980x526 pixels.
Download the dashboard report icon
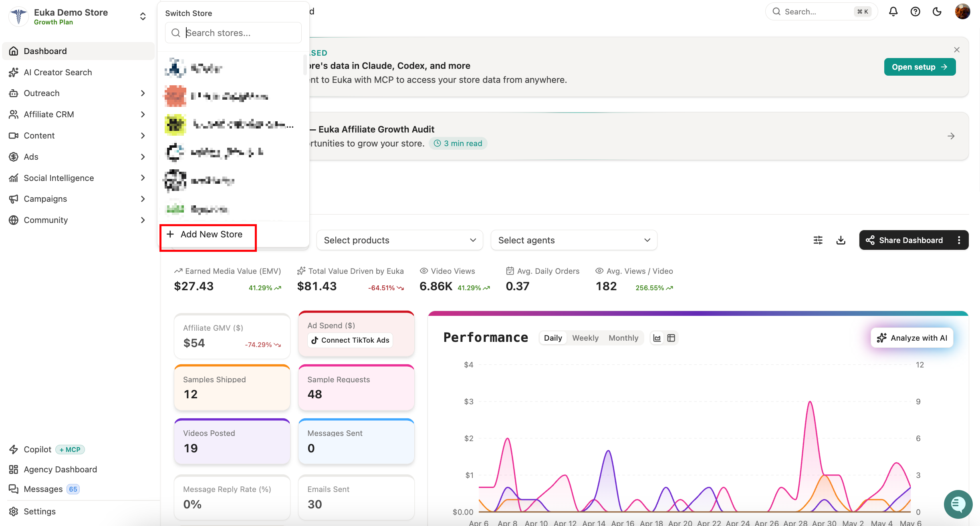click(841, 240)
